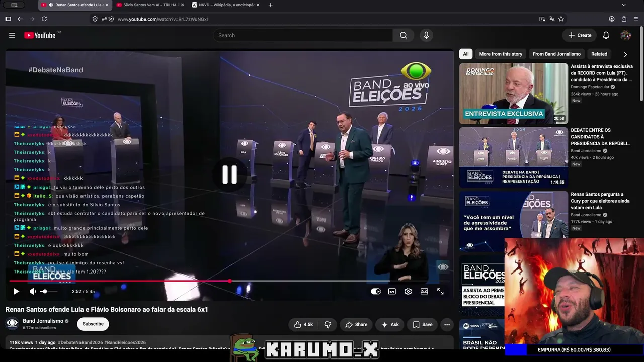The height and width of the screenshot is (362, 644).
Task: Dislike the video with the thumbs-down
Action: click(x=328, y=325)
